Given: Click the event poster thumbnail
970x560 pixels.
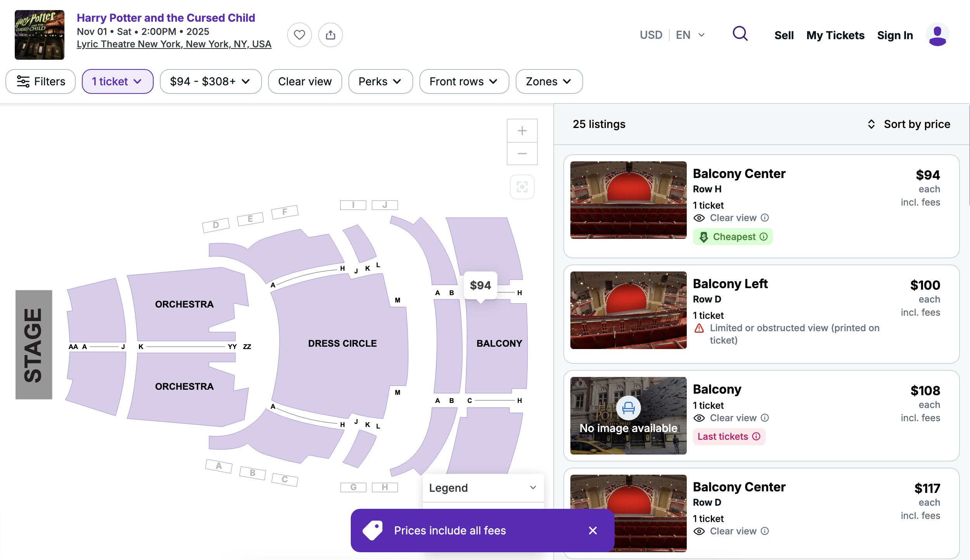Looking at the screenshot, I should (x=40, y=35).
